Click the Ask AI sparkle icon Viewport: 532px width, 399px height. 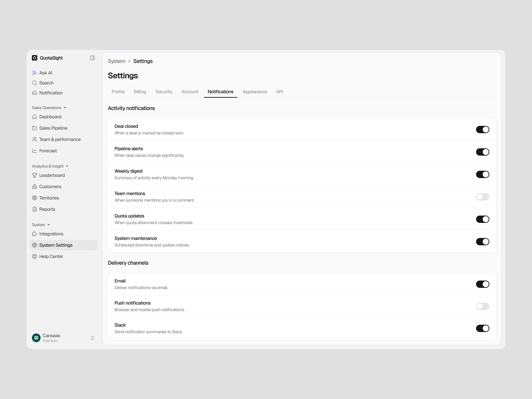click(x=35, y=73)
